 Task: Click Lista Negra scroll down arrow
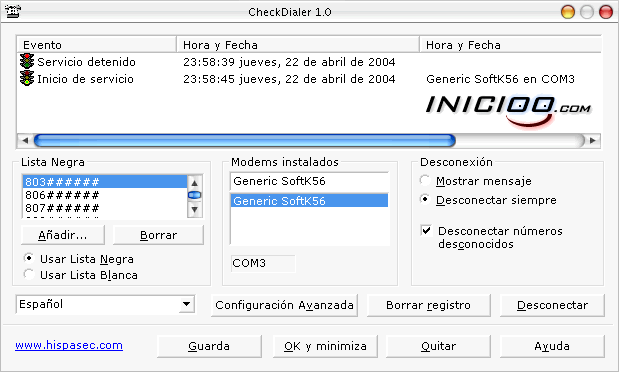click(194, 209)
